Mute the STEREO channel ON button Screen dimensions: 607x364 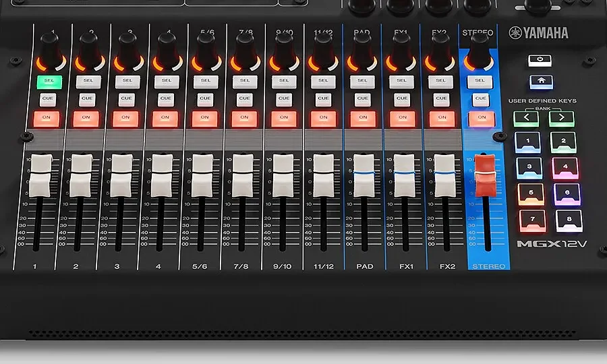point(480,118)
